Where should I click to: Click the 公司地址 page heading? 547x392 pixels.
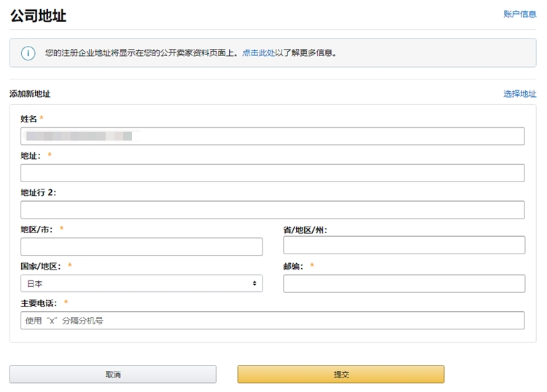(39, 16)
